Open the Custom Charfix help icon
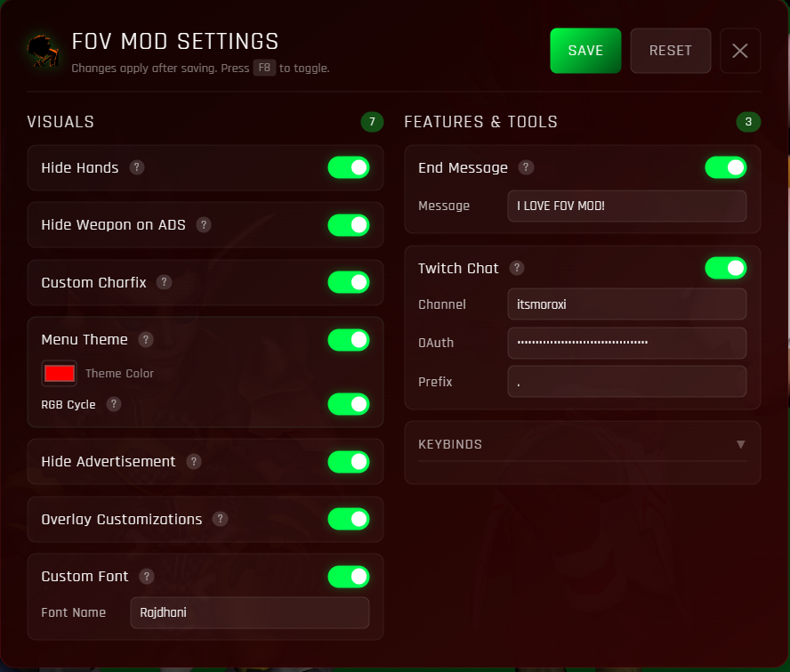The width and height of the screenshot is (790, 672). [164, 282]
